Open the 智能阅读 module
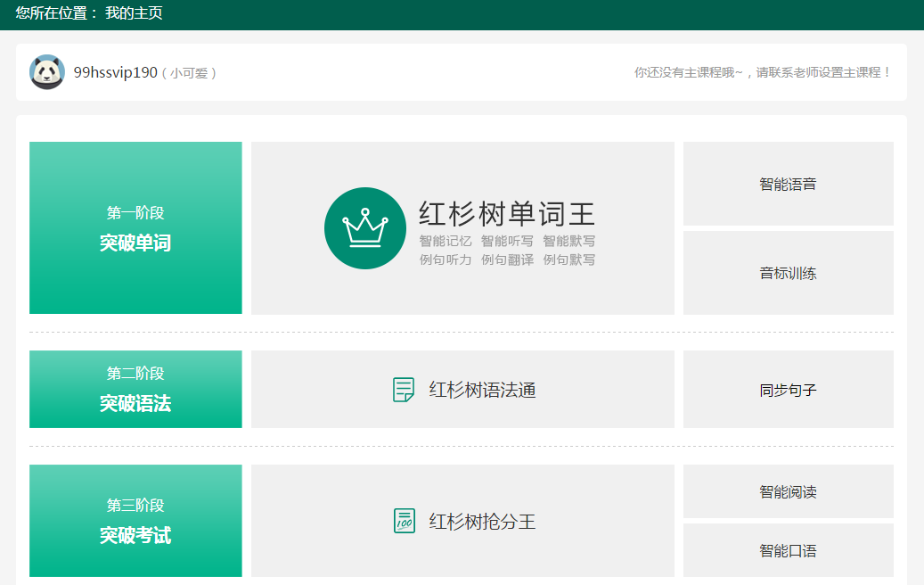The height and width of the screenshot is (585, 924). pos(788,491)
